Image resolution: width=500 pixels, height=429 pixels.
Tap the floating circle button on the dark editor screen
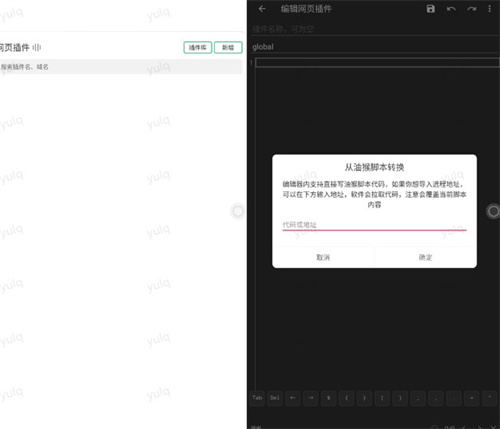[493, 211]
